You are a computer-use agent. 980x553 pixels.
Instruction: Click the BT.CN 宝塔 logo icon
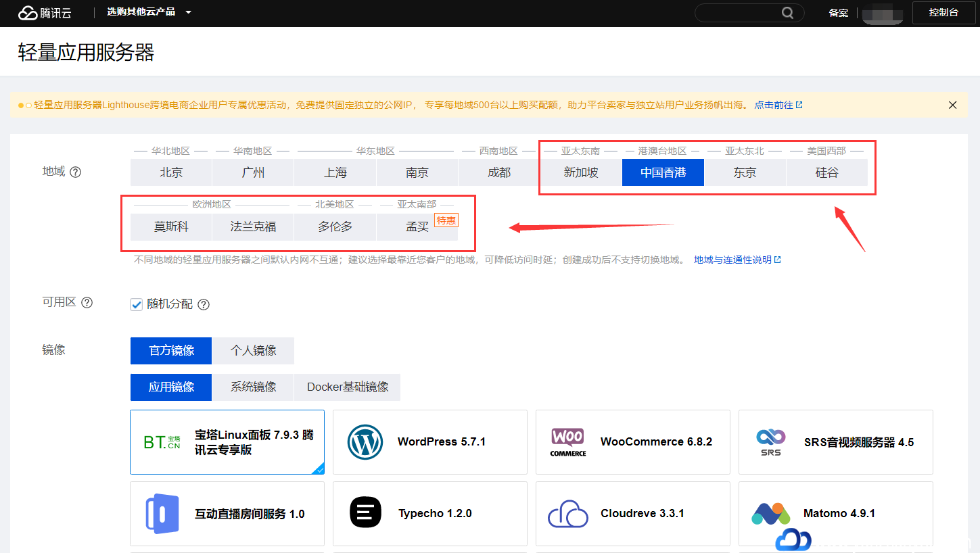tap(162, 442)
